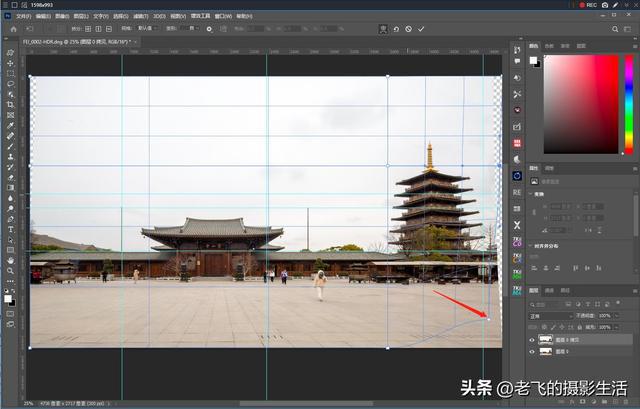Screen dimensions: 640x409
Task: Open the purple TK Cx plugin icon
Action: click(517, 242)
